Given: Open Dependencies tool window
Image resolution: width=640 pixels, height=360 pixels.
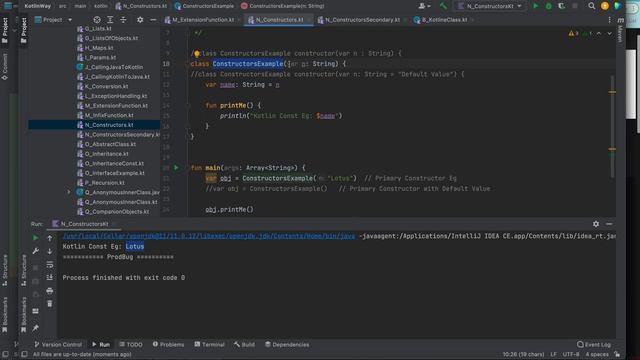Looking at the screenshot, I should tap(287, 344).
